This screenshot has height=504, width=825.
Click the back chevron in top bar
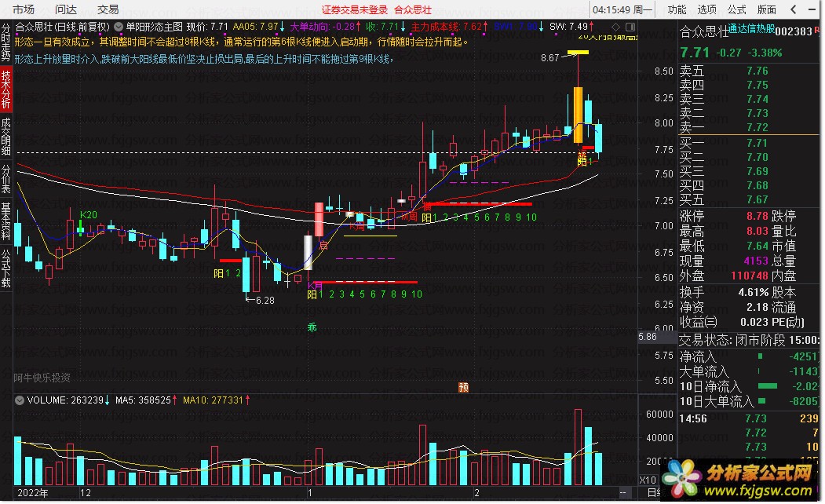(794, 9)
